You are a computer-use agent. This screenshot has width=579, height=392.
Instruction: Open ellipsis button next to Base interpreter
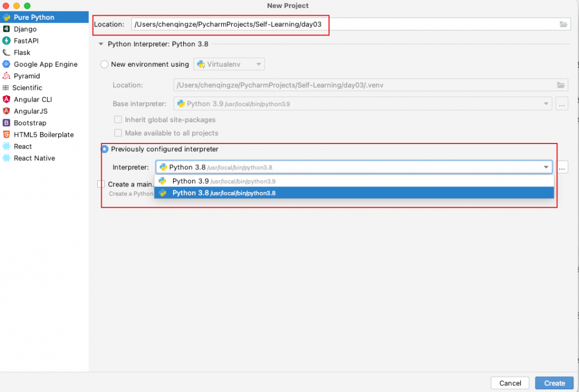coord(561,104)
